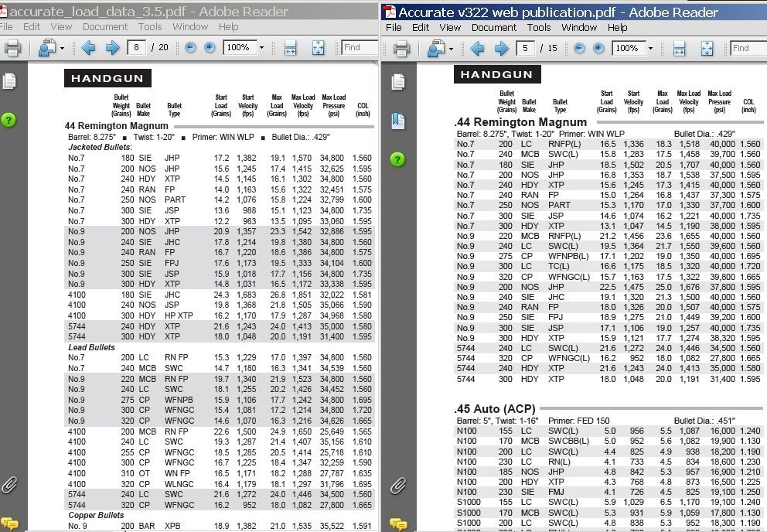This screenshot has height=532, width=767.
Task: Open collaborate icon in left Reader toolbar
Action: click(x=47, y=48)
